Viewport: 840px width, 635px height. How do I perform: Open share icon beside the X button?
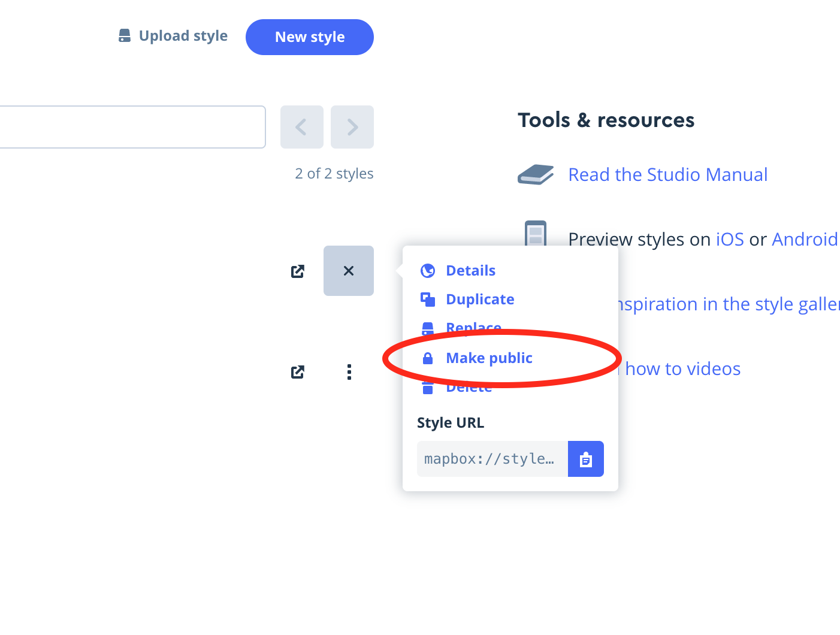point(298,271)
